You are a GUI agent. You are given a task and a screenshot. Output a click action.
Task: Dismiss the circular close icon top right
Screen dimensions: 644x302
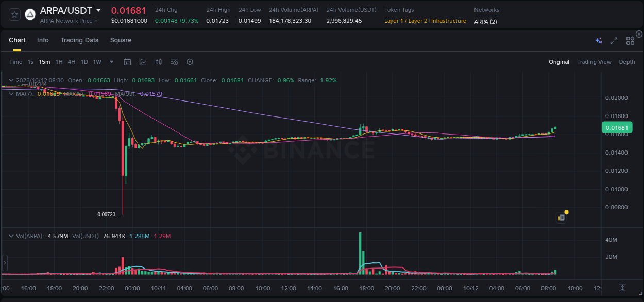point(639,33)
